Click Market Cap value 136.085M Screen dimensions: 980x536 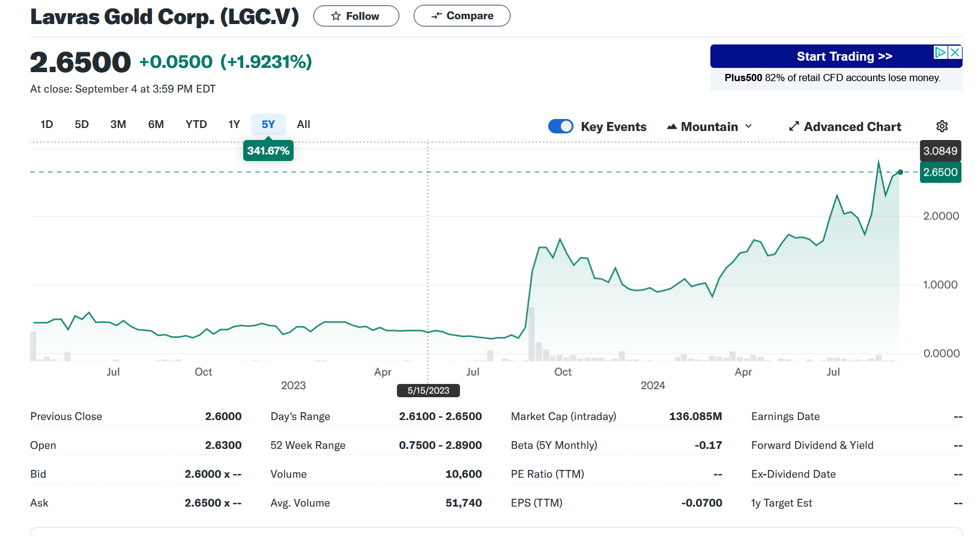tap(695, 416)
